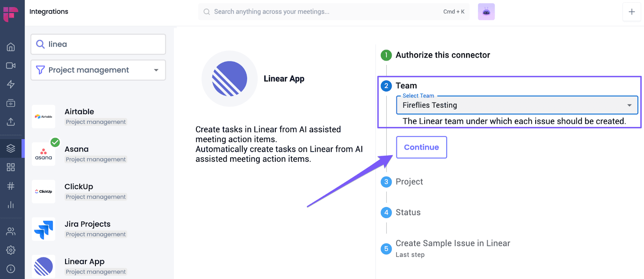Click the plus button in the top right

632,12
